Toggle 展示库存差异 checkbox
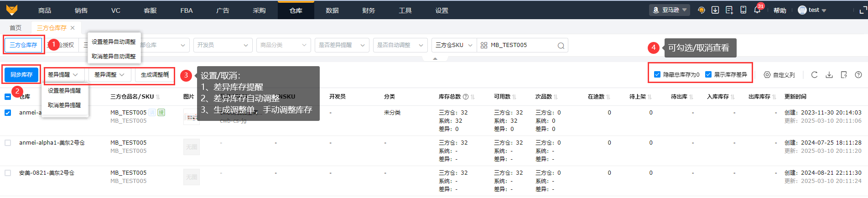This screenshot has width=868, height=198. point(708,74)
